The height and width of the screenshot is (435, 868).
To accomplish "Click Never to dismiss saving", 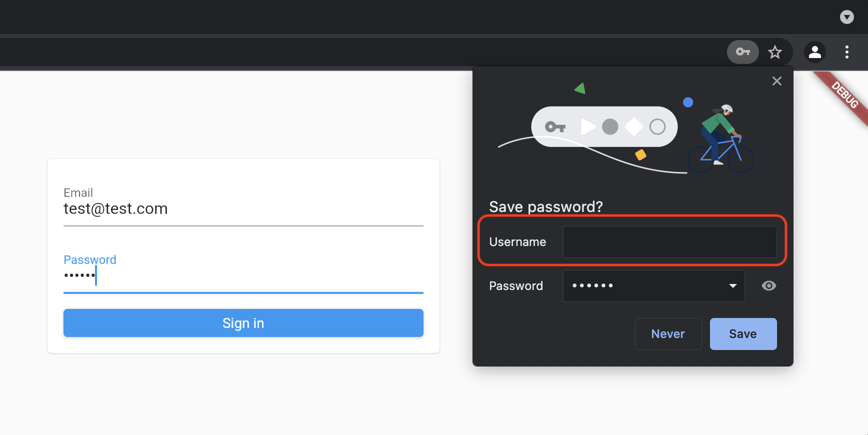I will coord(668,333).
